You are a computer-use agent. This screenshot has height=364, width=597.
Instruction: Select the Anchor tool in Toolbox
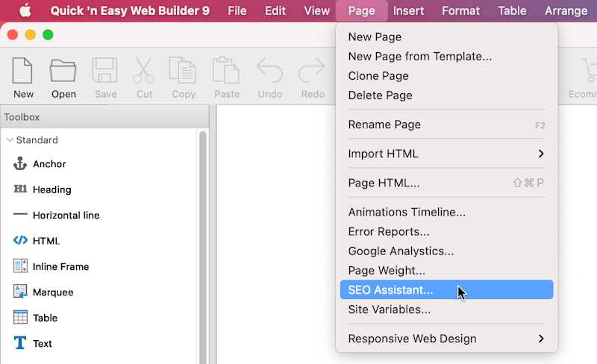(x=20, y=164)
